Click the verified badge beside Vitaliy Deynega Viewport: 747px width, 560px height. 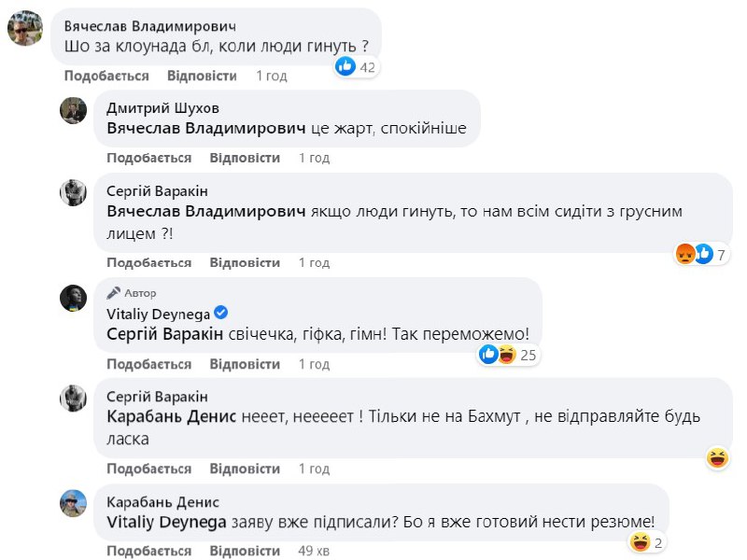[221, 313]
